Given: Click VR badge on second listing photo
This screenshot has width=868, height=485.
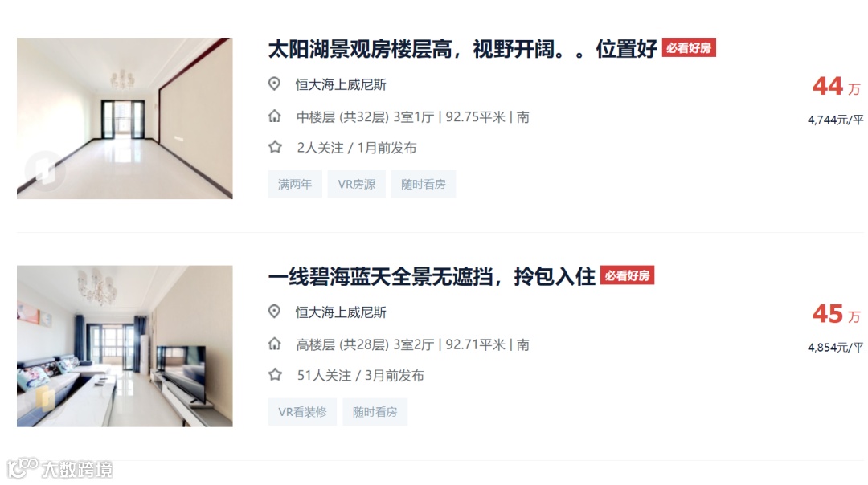Looking at the screenshot, I should [x=45, y=399].
